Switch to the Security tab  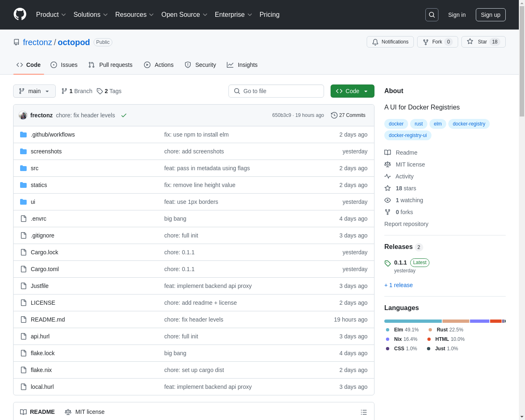point(200,65)
